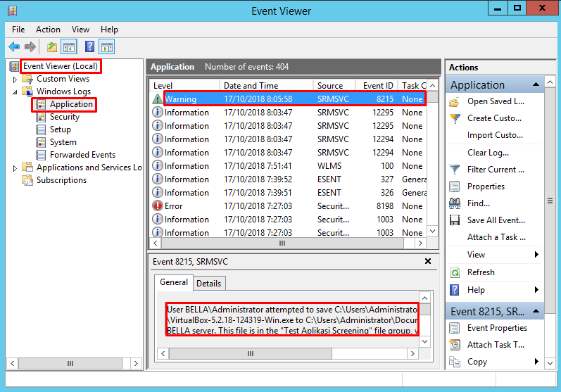Click the Properties icon in Actions pane

[455, 186]
